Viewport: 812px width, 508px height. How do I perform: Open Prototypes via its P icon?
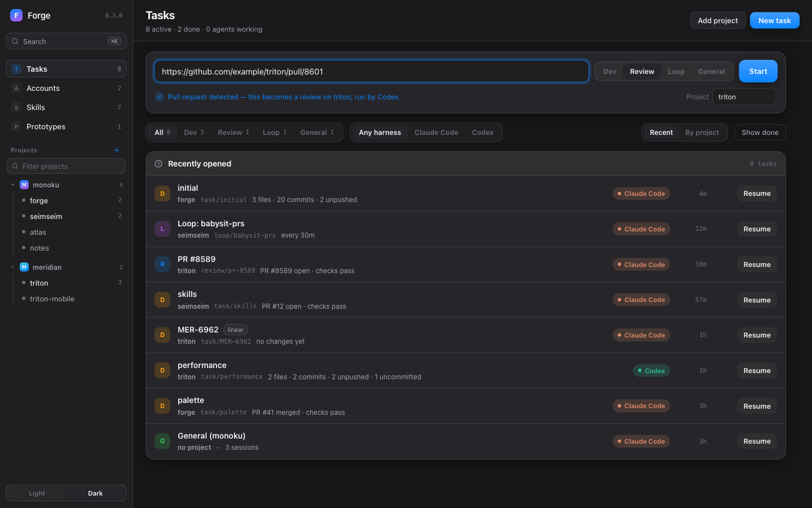16,126
